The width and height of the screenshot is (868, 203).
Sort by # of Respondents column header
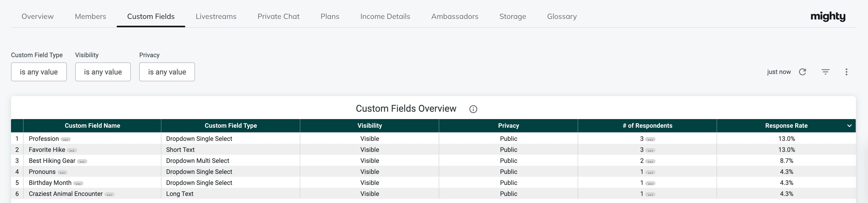[x=647, y=126]
